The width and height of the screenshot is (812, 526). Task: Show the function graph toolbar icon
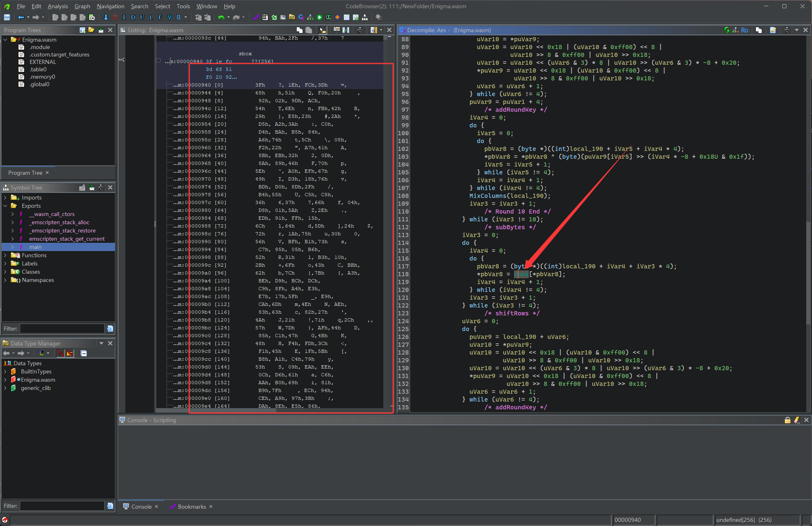click(310, 17)
